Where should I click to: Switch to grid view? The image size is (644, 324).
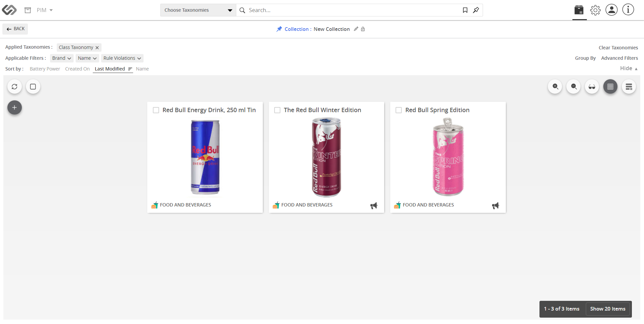click(x=610, y=87)
